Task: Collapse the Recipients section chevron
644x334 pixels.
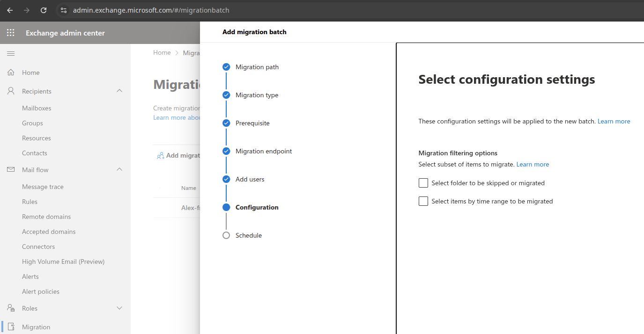Action: [x=119, y=91]
